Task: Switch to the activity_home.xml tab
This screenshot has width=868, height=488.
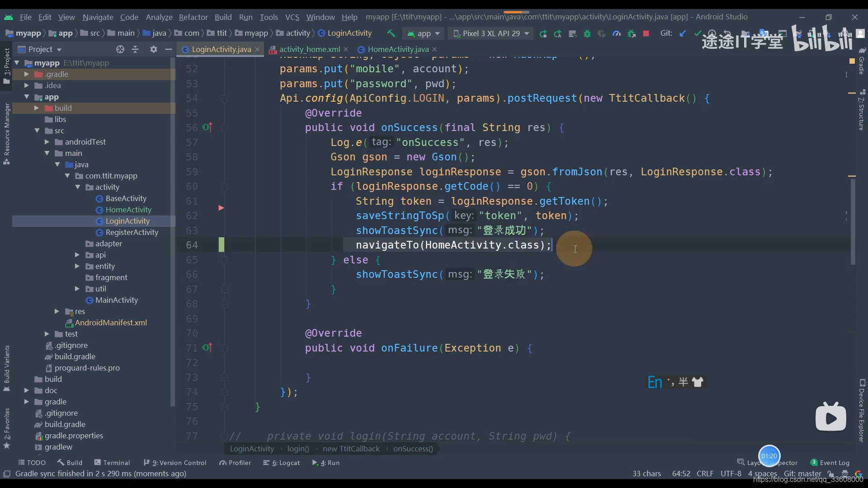Action: coord(309,49)
